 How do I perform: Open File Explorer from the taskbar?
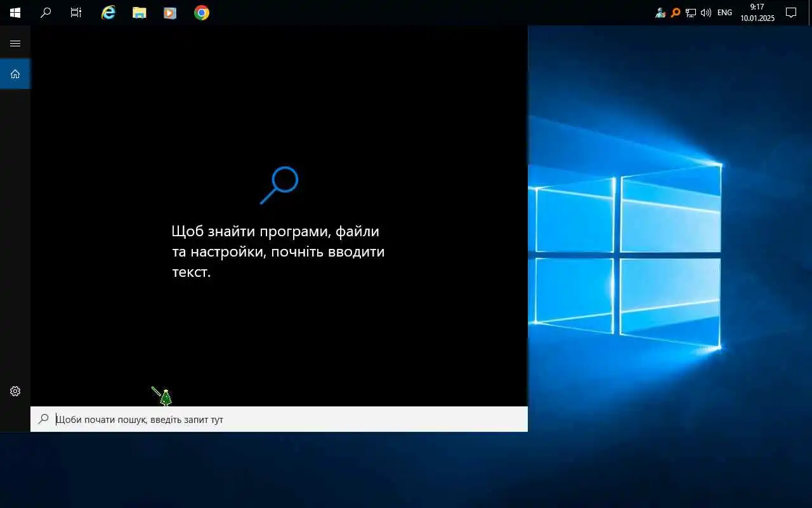(x=140, y=13)
